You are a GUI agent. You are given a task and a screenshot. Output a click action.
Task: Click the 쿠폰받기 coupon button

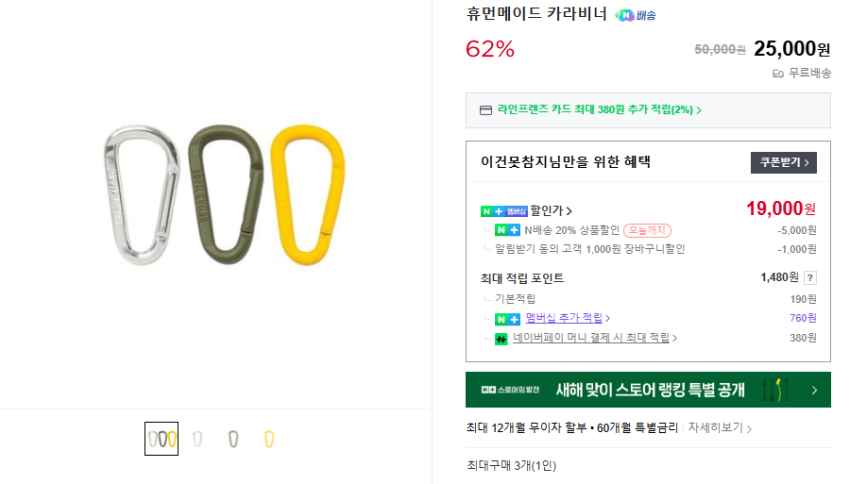pyautogui.click(x=783, y=162)
